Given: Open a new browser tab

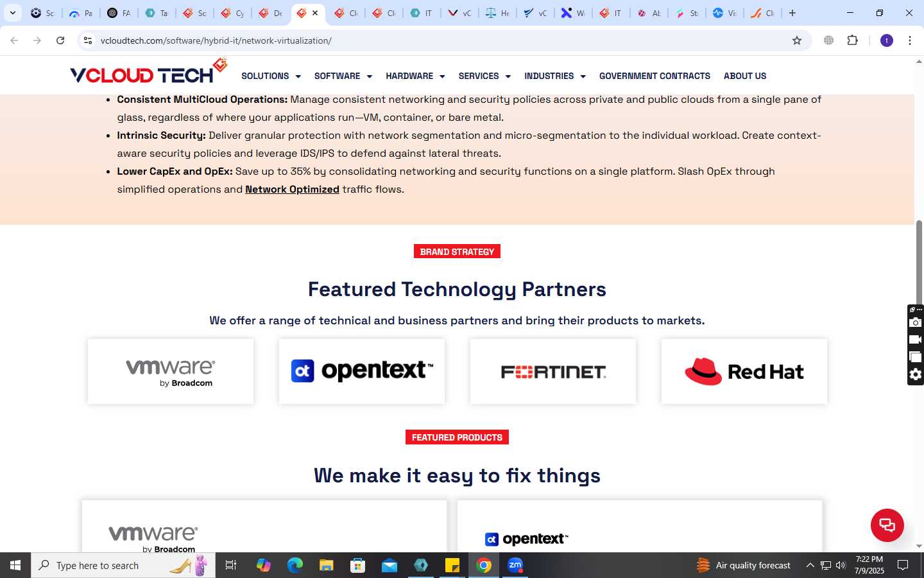Looking at the screenshot, I should (x=792, y=13).
